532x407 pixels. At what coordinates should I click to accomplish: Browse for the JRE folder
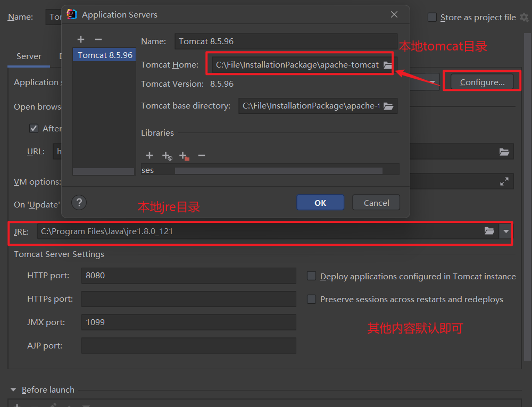[x=489, y=231]
